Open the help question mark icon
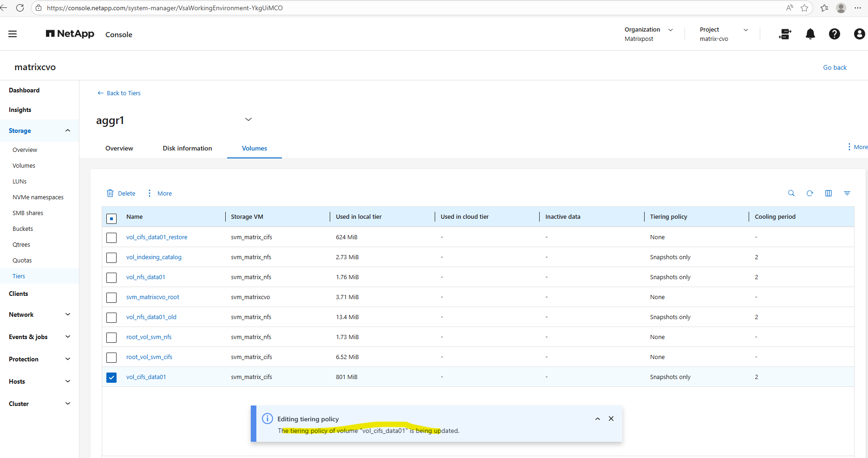The height and width of the screenshot is (458, 868). (834, 34)
